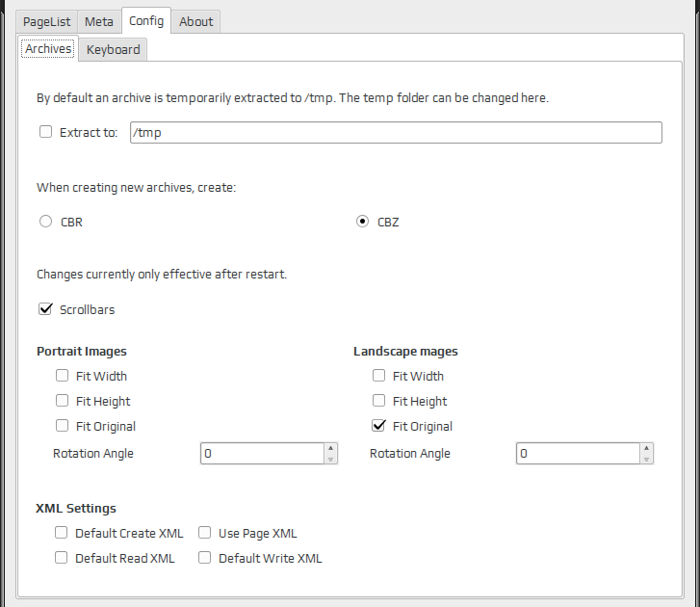Enable Use Page XML checkbox
Viewport: 700px width, 607px height.
[x=204, y=533]
